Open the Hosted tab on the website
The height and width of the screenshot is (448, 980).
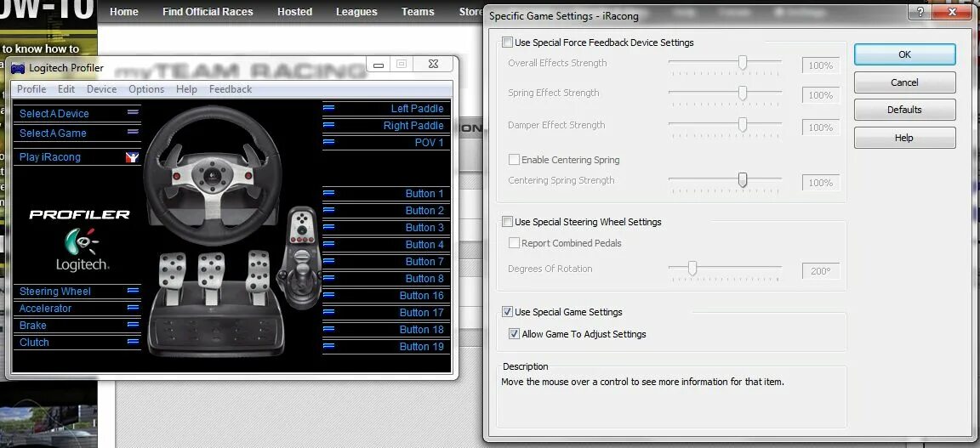point(295,12)
